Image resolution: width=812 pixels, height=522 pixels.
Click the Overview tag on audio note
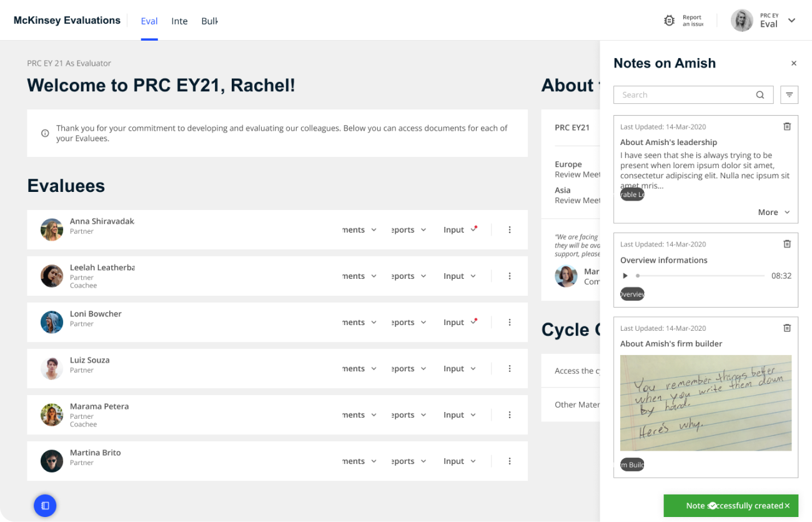(632, 294)
